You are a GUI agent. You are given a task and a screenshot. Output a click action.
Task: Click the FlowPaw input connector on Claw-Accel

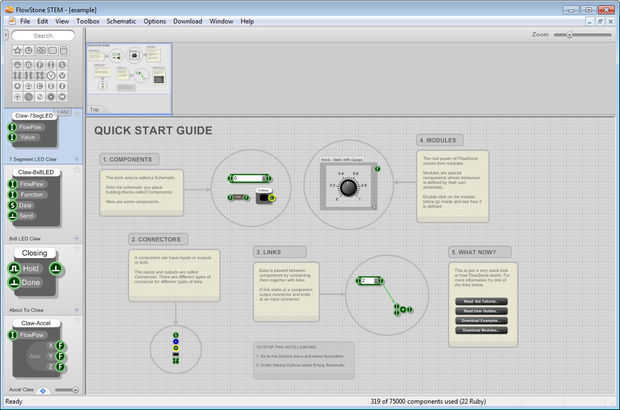13,335
